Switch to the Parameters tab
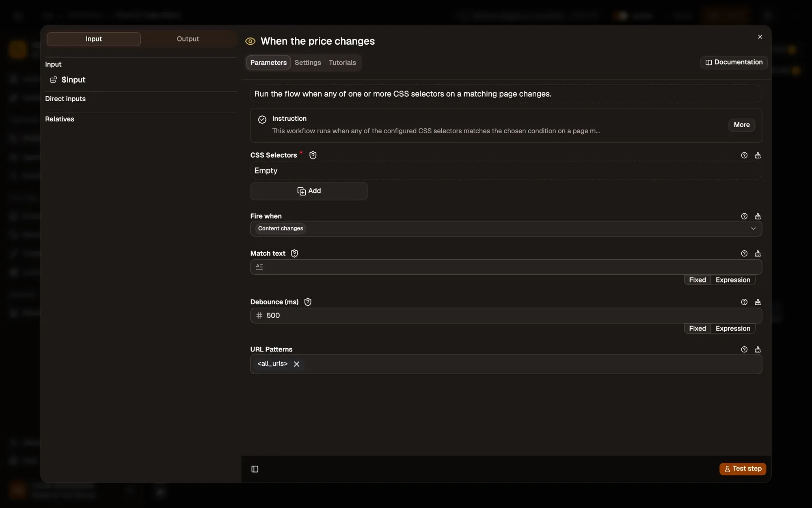Screen dimensions: 812x508 pos(268,63)
